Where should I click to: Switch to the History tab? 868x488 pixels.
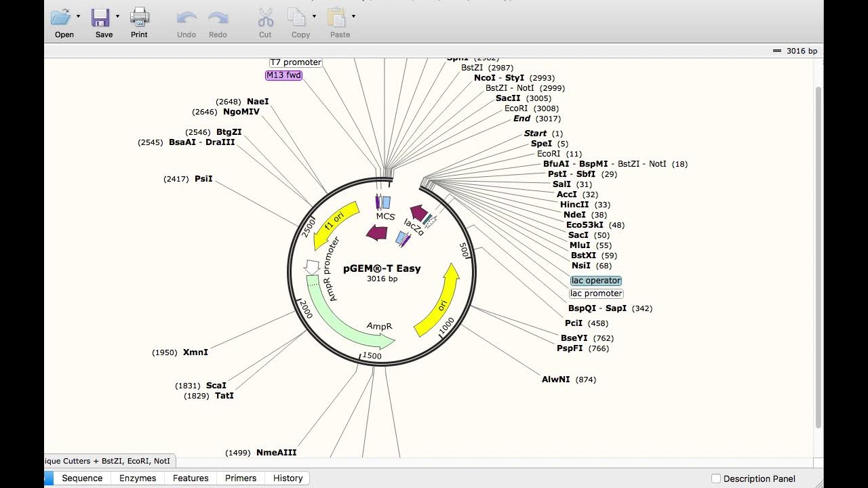click(288, 478)
